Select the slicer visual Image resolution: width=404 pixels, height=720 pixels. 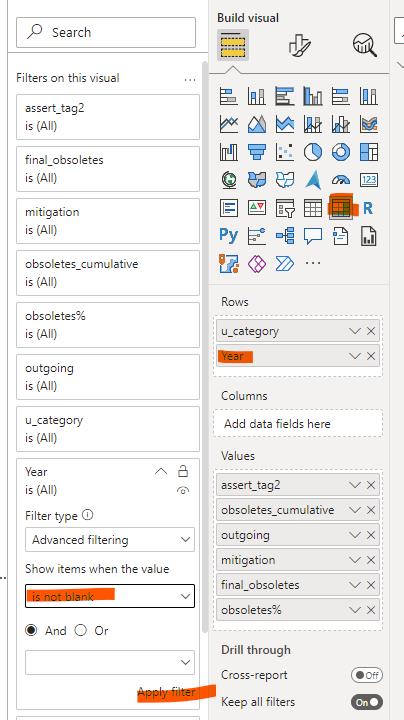[285, 208]
